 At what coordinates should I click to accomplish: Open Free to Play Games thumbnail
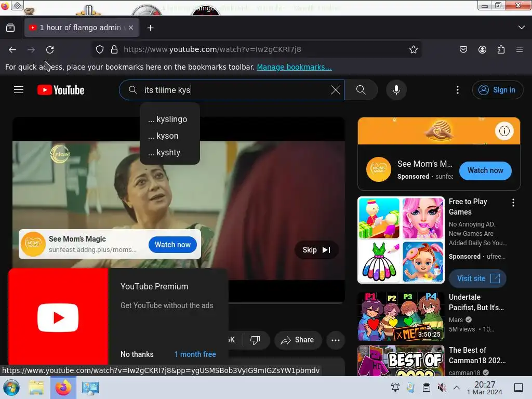pos(401,240)
